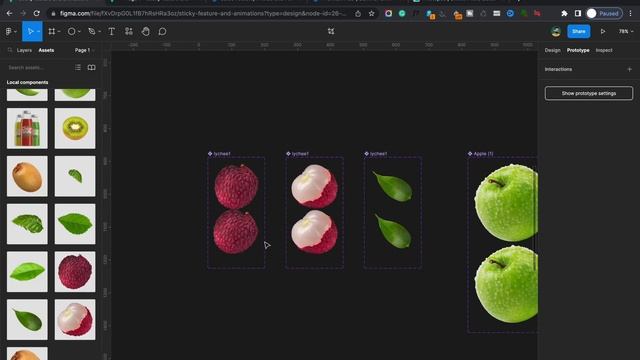Select the whole lychee component thumbnail
Viewport: 640px width, 360px height.
pos(75,272)
